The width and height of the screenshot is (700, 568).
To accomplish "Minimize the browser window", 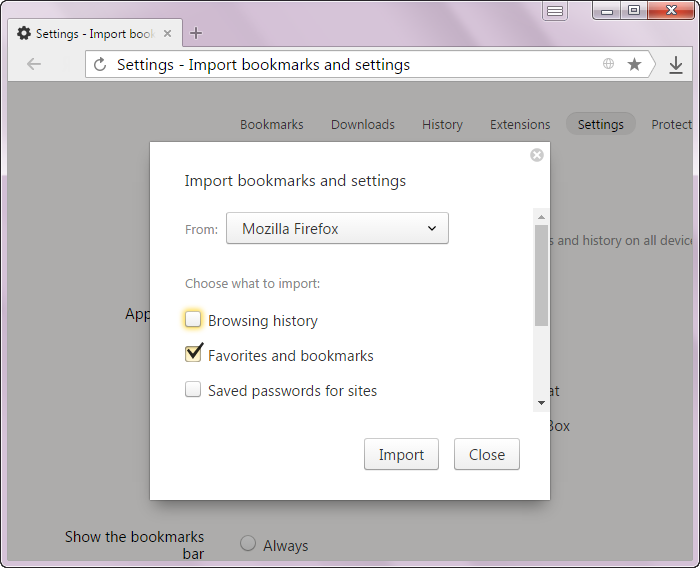I will point(607,10).
